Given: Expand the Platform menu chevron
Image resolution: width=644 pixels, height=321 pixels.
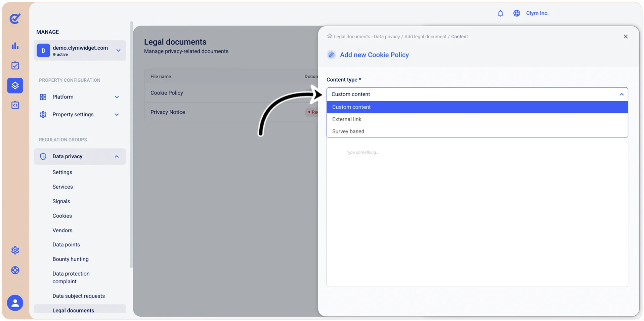Looking at the screenshot, I should click(117, 97).
